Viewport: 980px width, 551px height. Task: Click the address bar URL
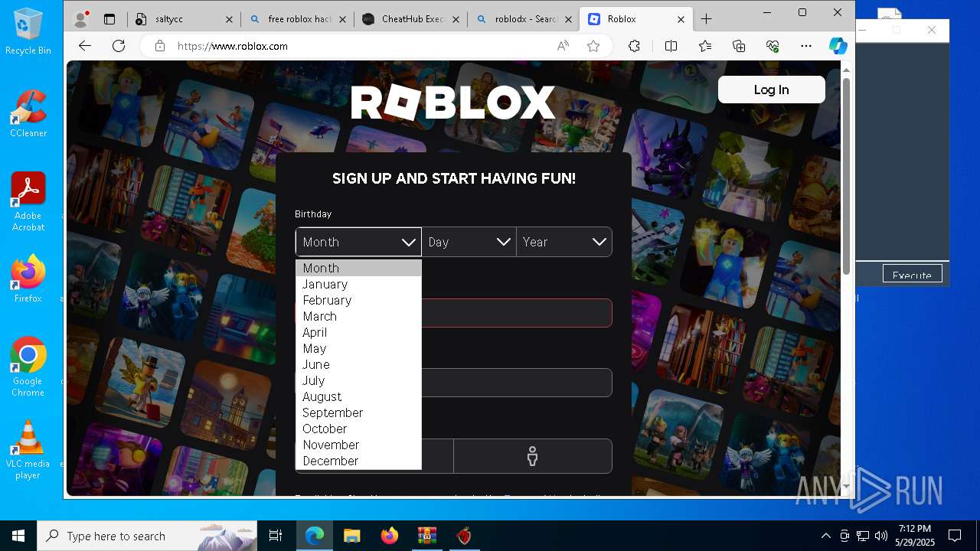(233, 46)
